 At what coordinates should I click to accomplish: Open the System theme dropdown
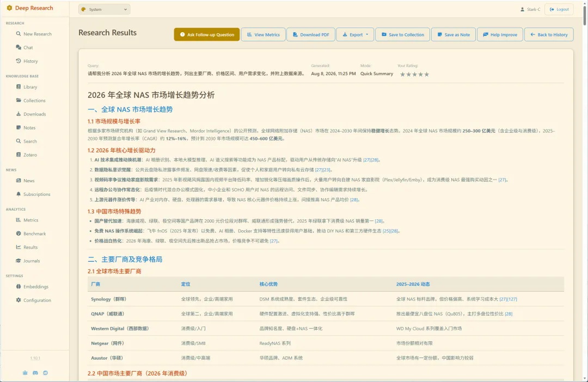pos(104,9)
